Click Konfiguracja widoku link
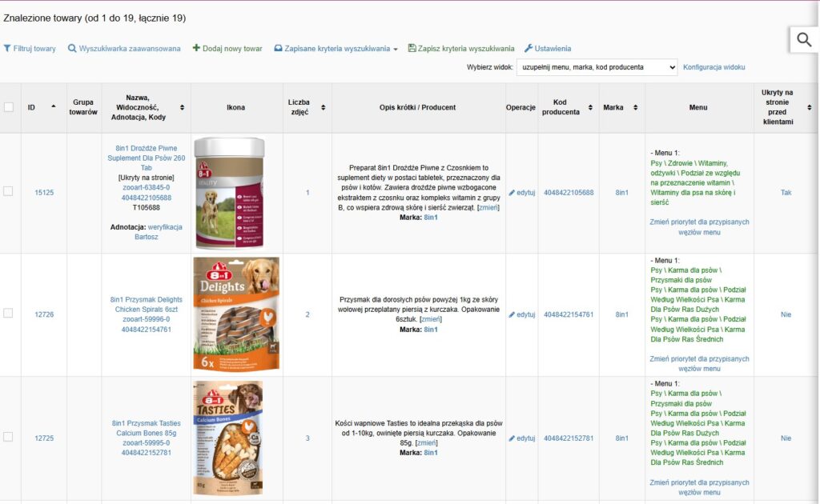 click(713, 67)
